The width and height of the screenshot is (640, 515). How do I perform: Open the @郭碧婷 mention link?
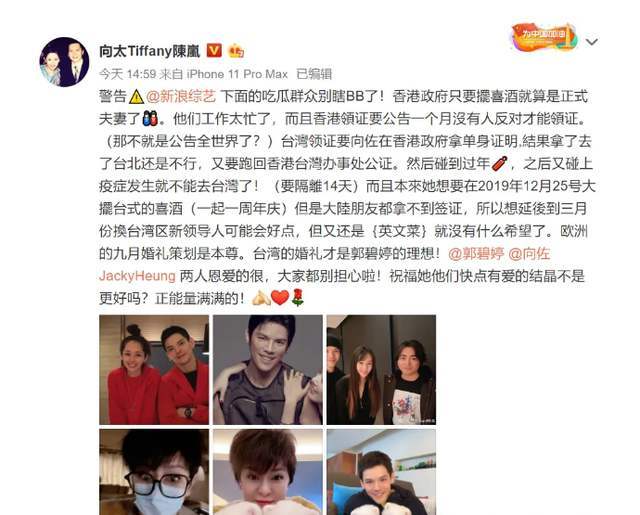click(x=476, y=253)
